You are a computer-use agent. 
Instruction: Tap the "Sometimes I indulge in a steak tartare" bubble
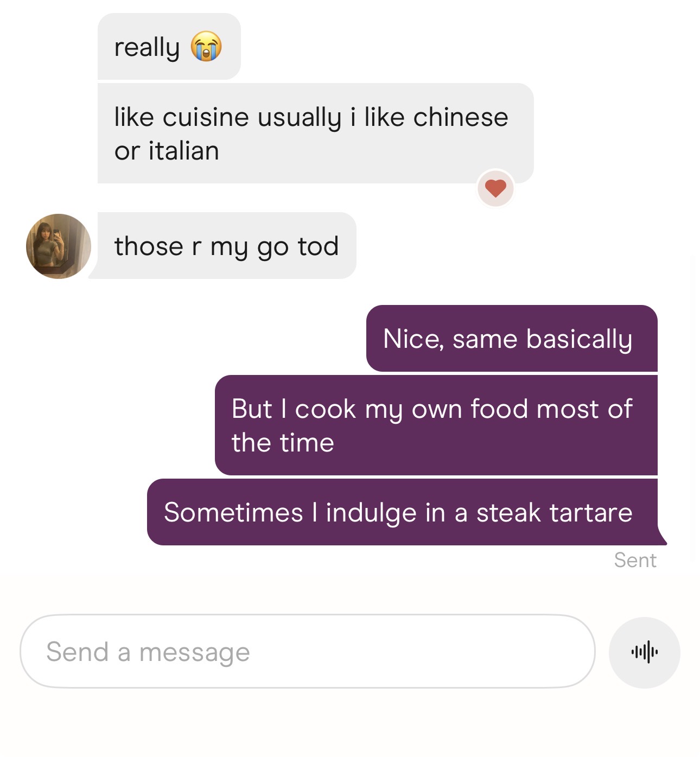pyautogui.click(x=403, y=512)
